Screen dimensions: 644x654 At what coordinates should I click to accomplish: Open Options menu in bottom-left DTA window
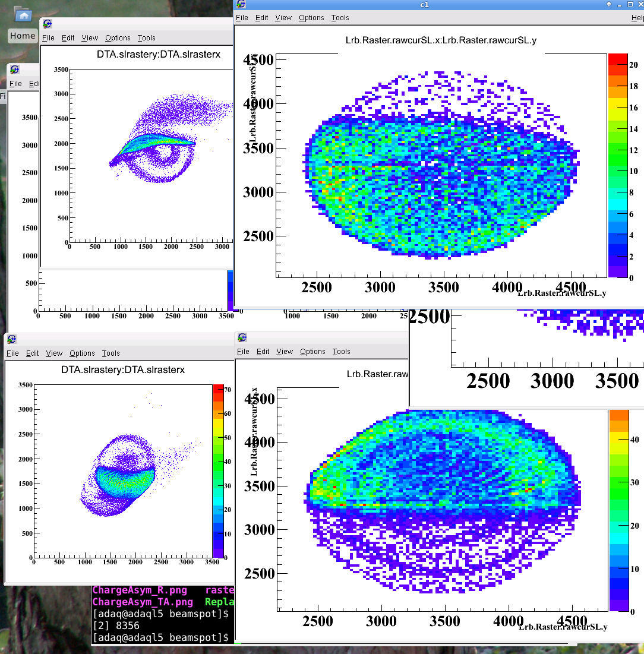(x=82, y=353)
